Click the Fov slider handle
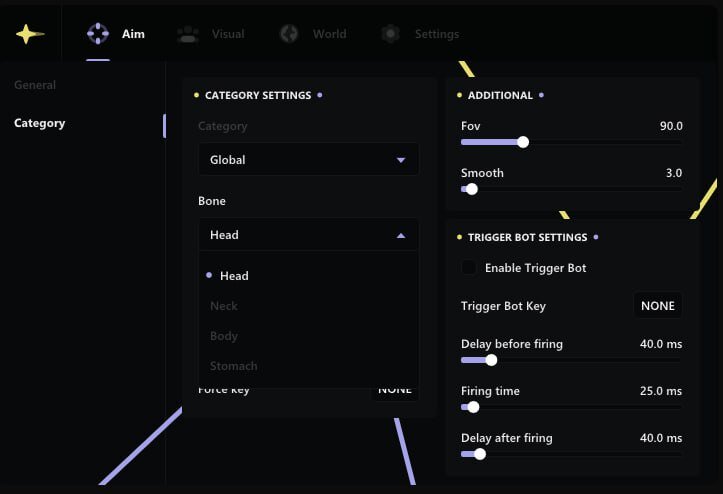Image resolution: width=723 pixels, height=494 pixels. tap(523, 142)
